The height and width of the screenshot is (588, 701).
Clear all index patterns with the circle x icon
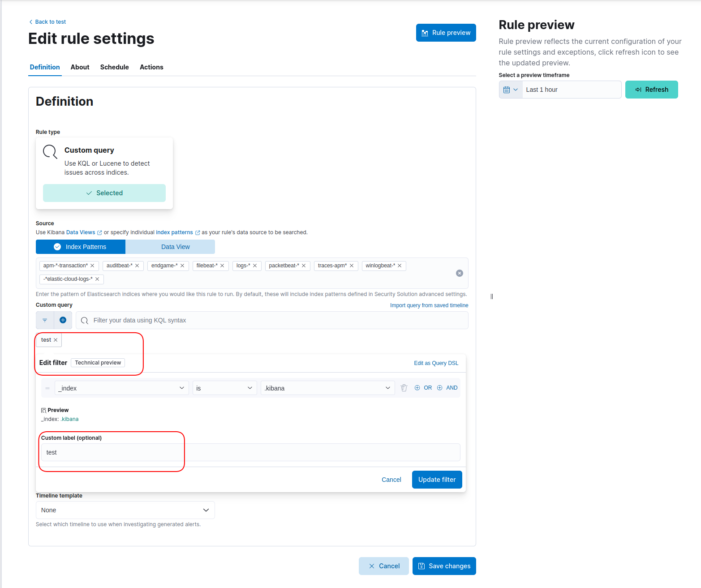tap(459, 273)
